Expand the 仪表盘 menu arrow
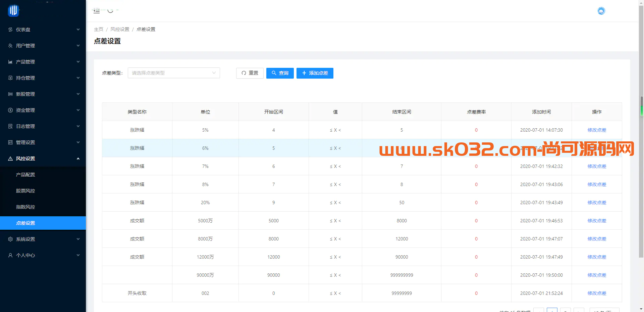This screenshot has height=312, width=644. 78,30
